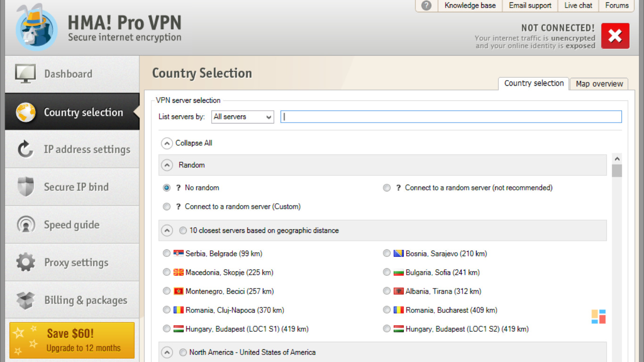Viewport: 644px width, 362px height.
Task: Select Bulgaria, Sofia (241 km) server
Action: [387, 272]
